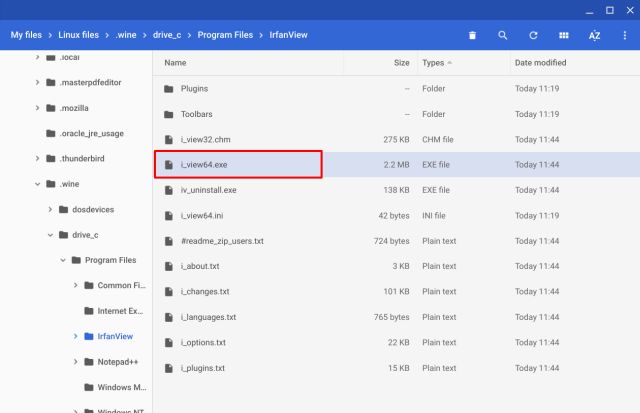Screen dimensions: 640x413
Task: Select IrfanView folder in sidebar tree
Action: pos(115,336)
